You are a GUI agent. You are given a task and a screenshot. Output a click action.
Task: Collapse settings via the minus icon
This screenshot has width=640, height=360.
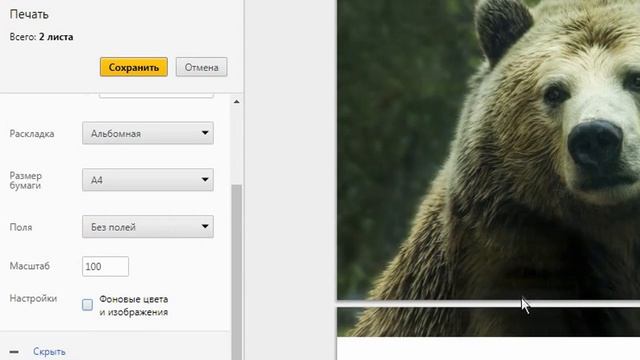click(14, 351)
